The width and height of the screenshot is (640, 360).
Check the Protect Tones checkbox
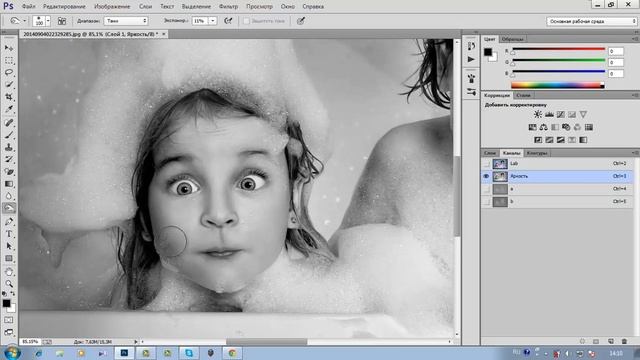[246, 21]
